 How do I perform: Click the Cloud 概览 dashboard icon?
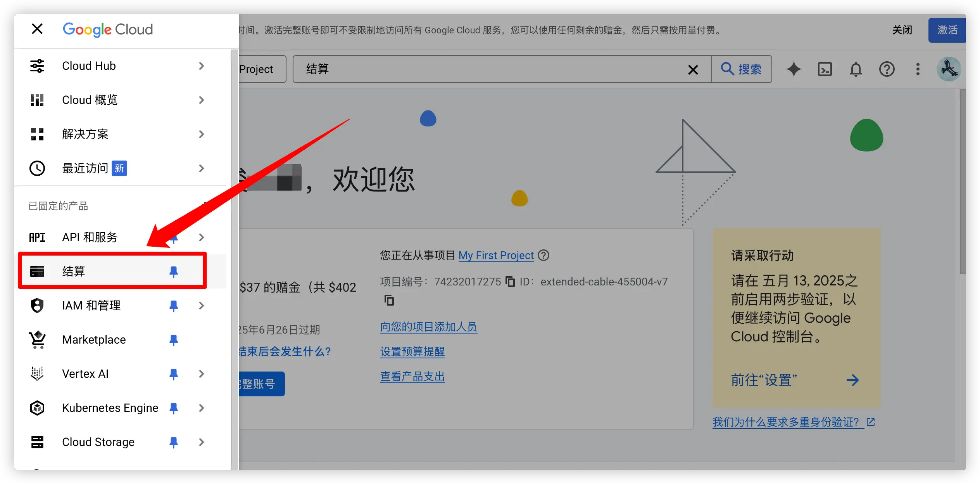tap(37, 100)
